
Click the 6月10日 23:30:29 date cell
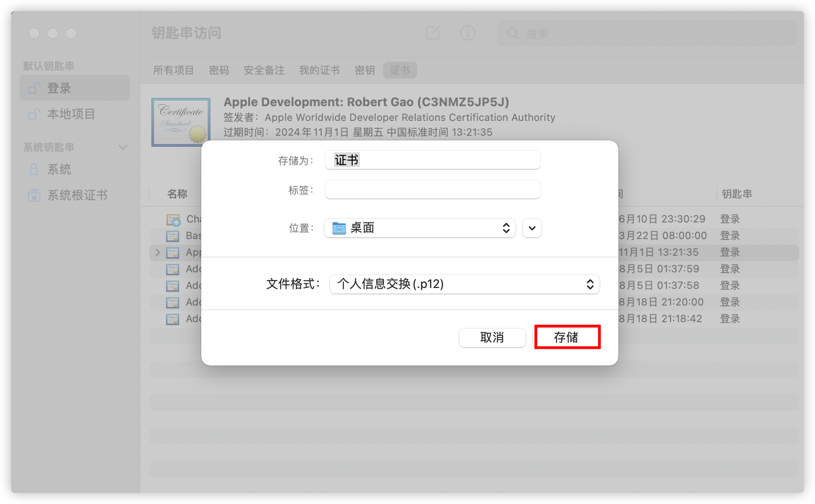point(662,219)
